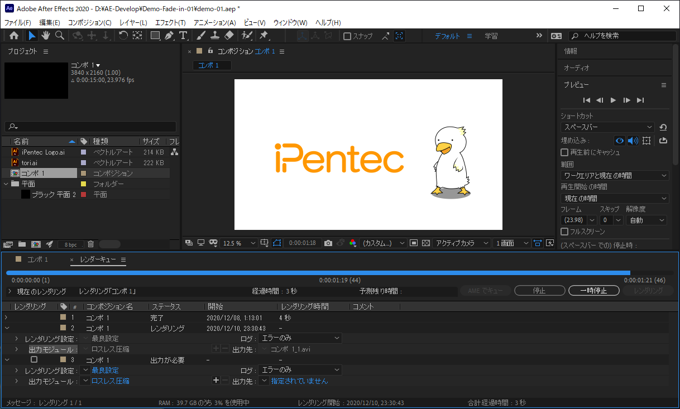Select the Pen tool
The width and height of the screenshot is (680, 409).
[169, 36]
